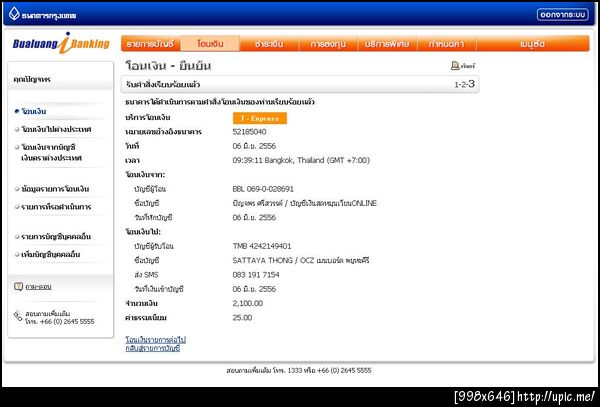Screen dimensions: 600x407
Task: Click the โอนเงิน - ยืนยัน page heading
Action: (x=168, y=66)
